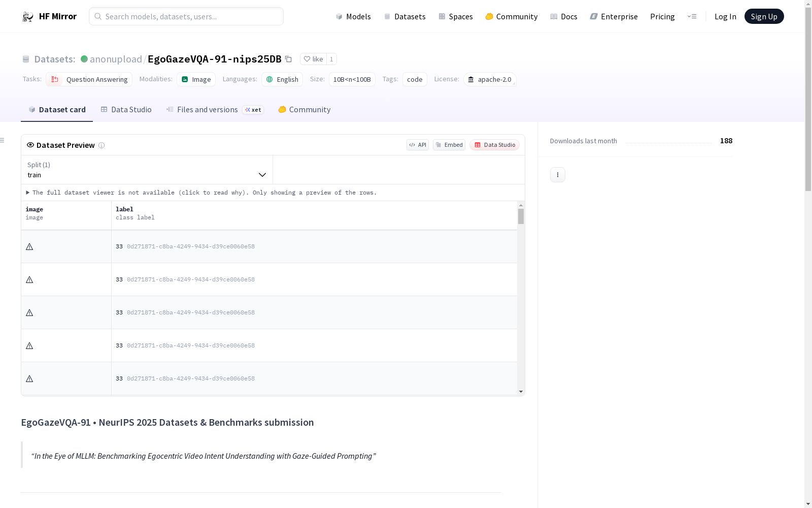The width and height of the screenshot is (812, 508).
Task: Click the Dataset Preview eye icon
Action: click(x=30, y=145)
